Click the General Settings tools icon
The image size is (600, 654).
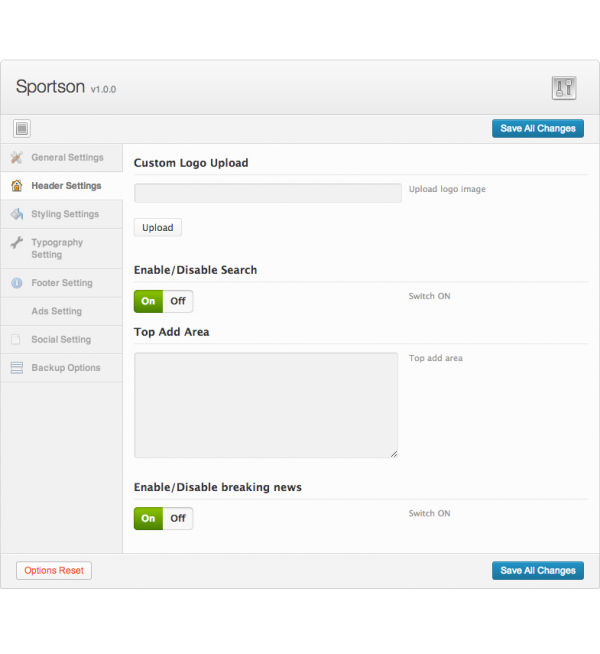[16, 158]
